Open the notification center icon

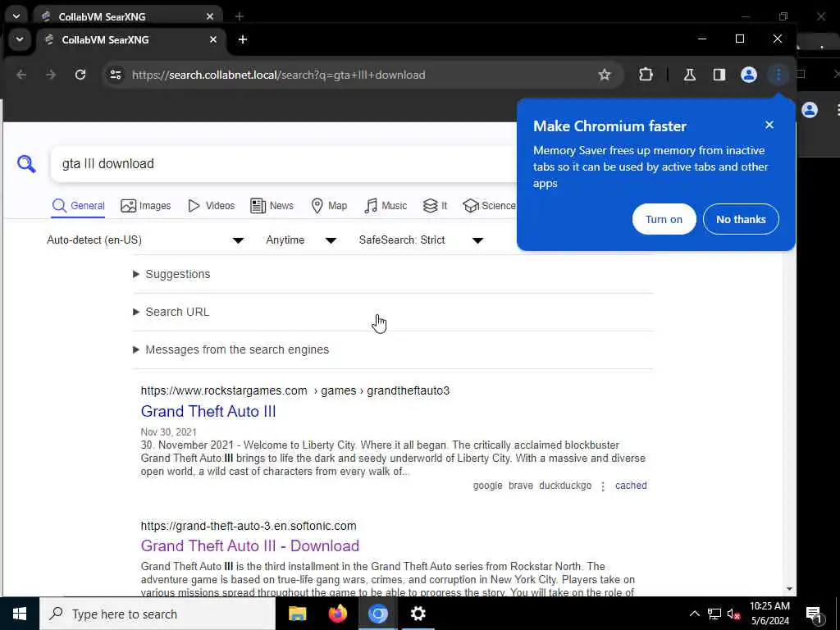(814, 614)
